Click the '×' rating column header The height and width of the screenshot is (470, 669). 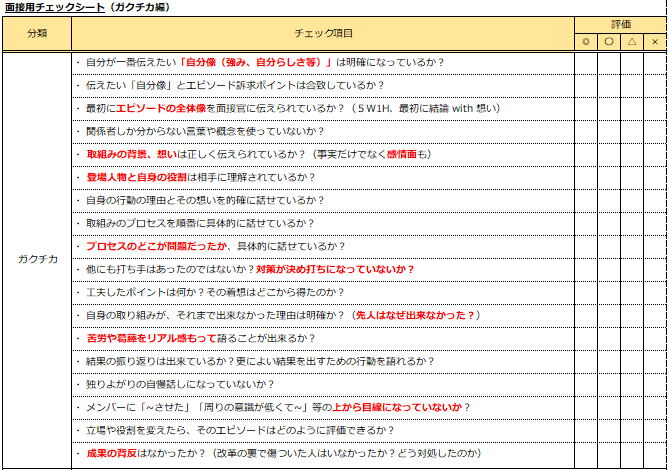[x=655, y=42]
